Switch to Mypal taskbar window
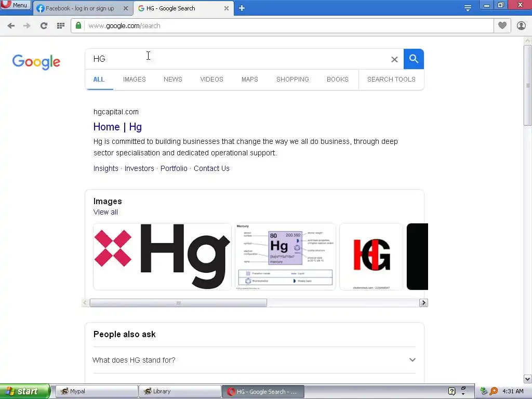532x399 pixels. click(x=96, y=391)
